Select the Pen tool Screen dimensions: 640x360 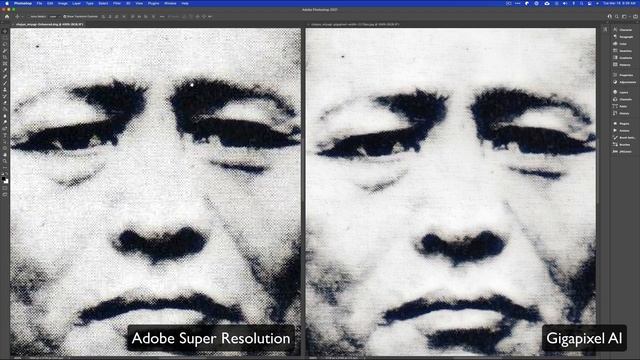5,129
